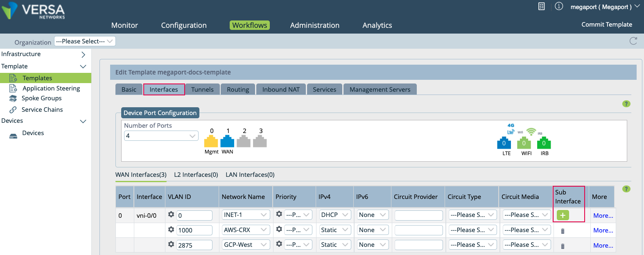Click Commit Template link
The height and width of the screenshot is (255, 644).
(606, 25)
